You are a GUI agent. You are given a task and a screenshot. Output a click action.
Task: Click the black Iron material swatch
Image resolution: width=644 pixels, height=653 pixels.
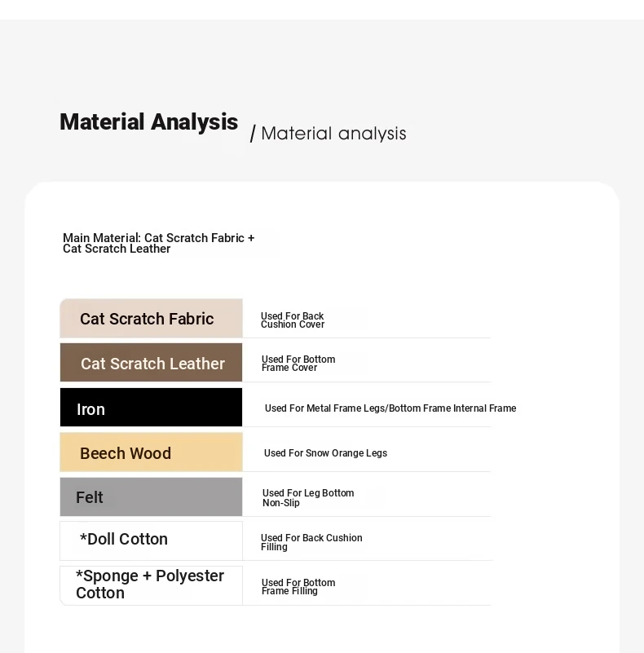(151, 408)
